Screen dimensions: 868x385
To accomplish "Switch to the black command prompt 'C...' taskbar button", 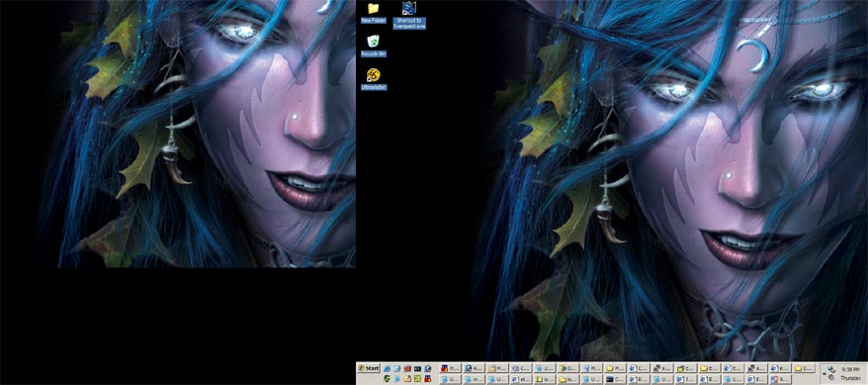I will 616,379.
